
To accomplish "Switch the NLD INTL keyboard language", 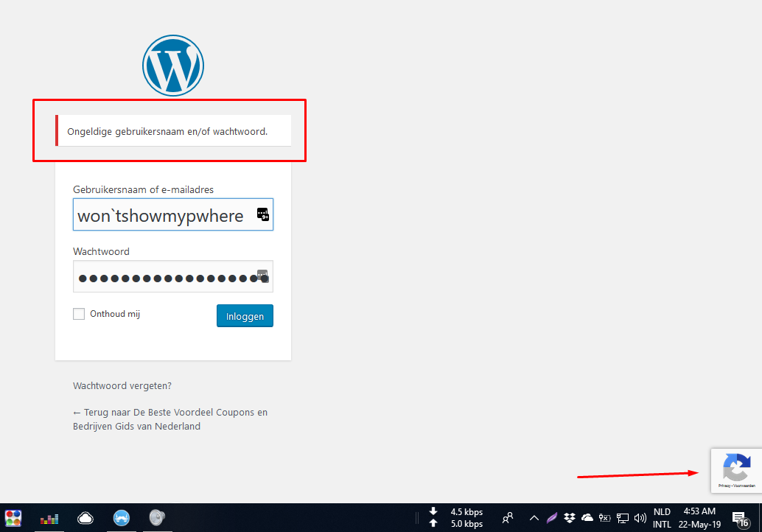I will (x=662, y=518).
